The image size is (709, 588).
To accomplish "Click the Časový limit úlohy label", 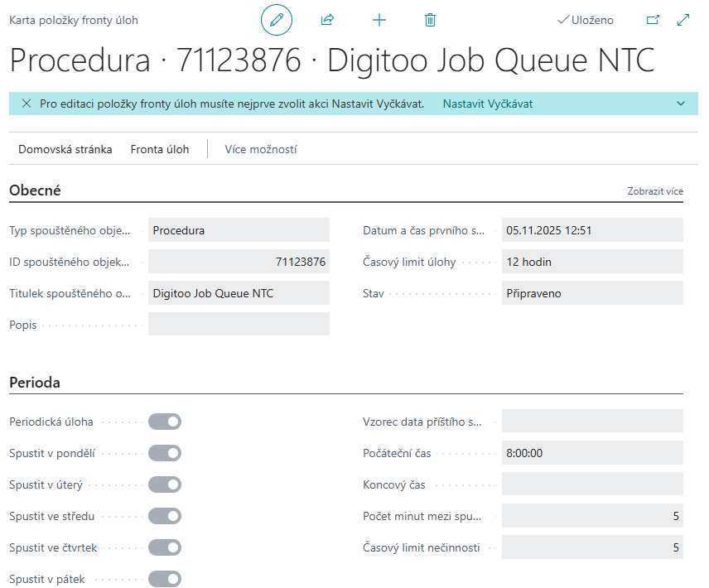I will click(x=409, y=263).
